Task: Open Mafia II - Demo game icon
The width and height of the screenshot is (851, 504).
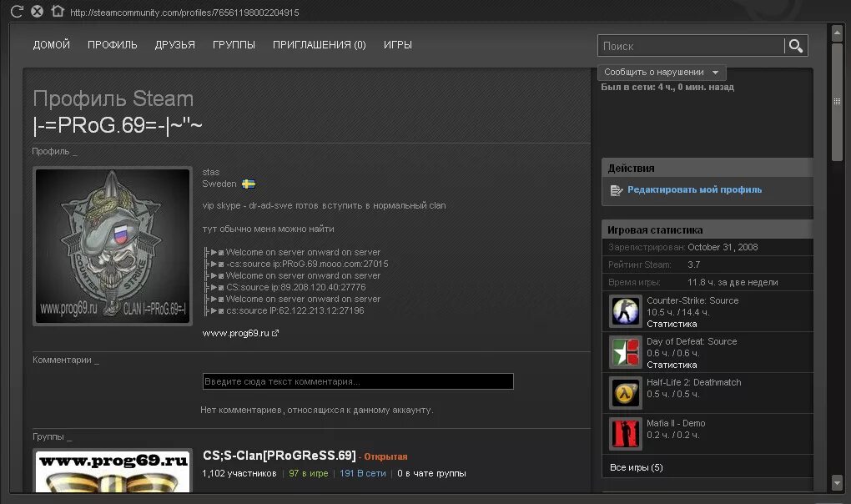Action: (625, 433)
